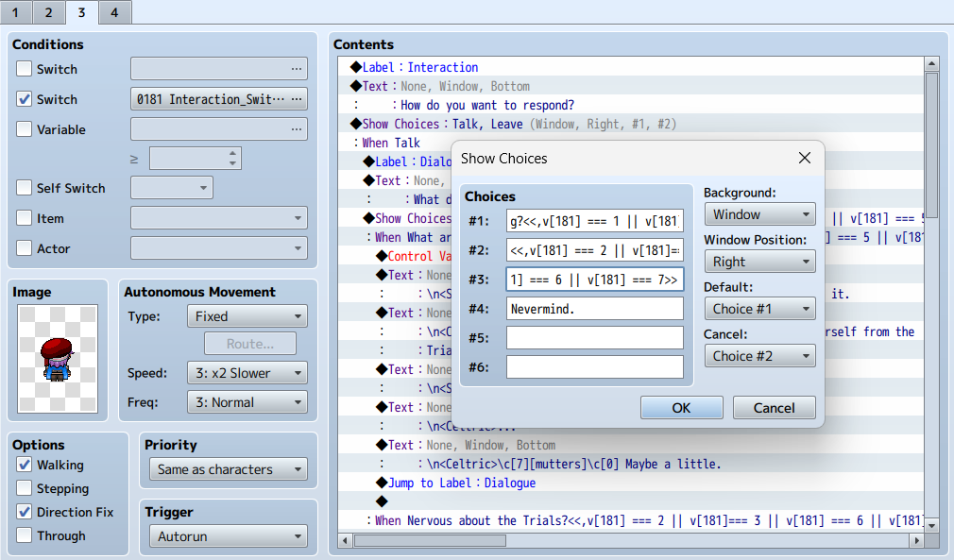Screen dimensions: 954x560
Task: Click the event sprite image thumbnail
Action: click(58, 357)
